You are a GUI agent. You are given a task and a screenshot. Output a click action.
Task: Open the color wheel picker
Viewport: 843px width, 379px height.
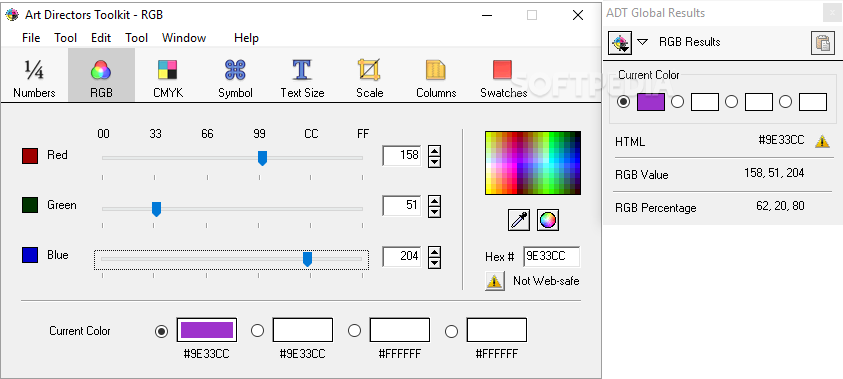point(548,220)
